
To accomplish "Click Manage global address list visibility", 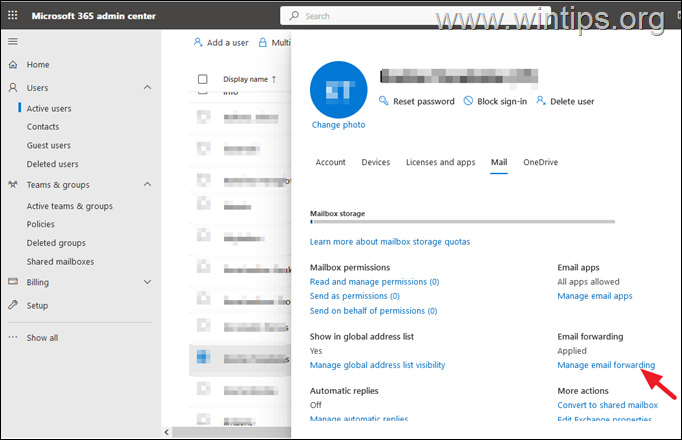I will 377,365.
